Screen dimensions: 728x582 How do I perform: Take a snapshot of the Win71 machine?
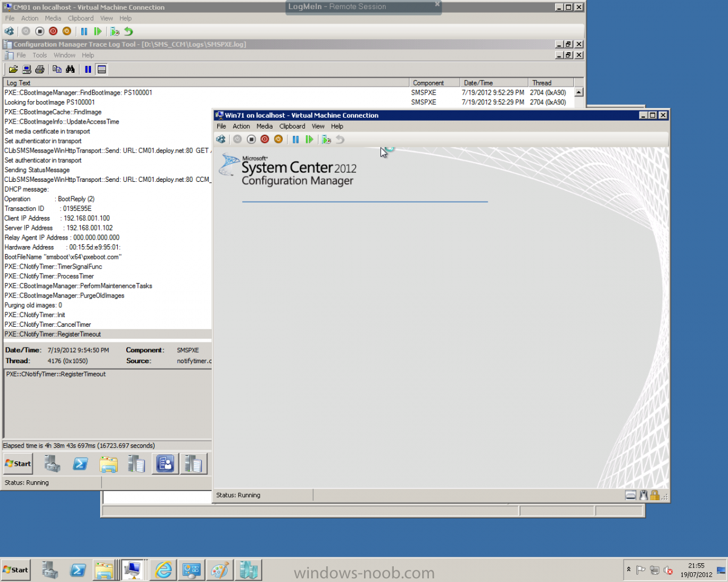[326, 139]
